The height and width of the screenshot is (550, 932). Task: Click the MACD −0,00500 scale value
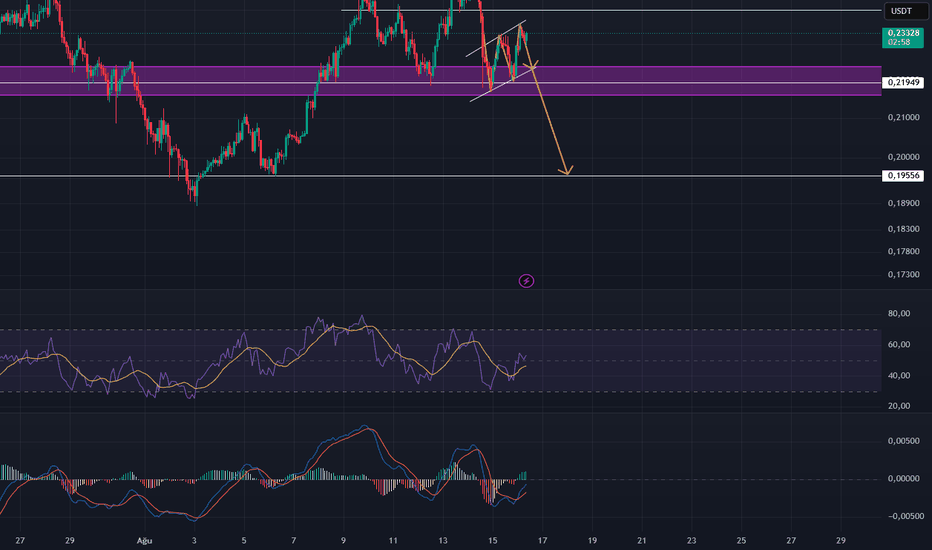point(906,516)
